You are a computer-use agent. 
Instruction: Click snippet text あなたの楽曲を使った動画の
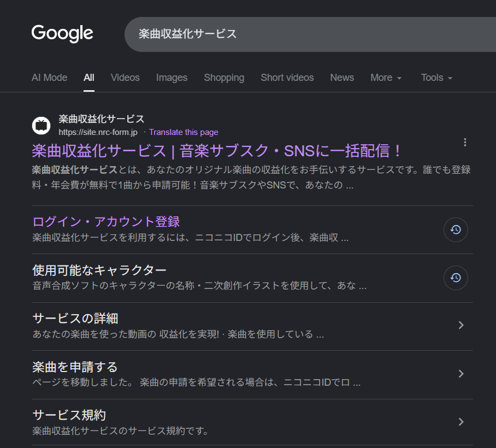(95, 334)
